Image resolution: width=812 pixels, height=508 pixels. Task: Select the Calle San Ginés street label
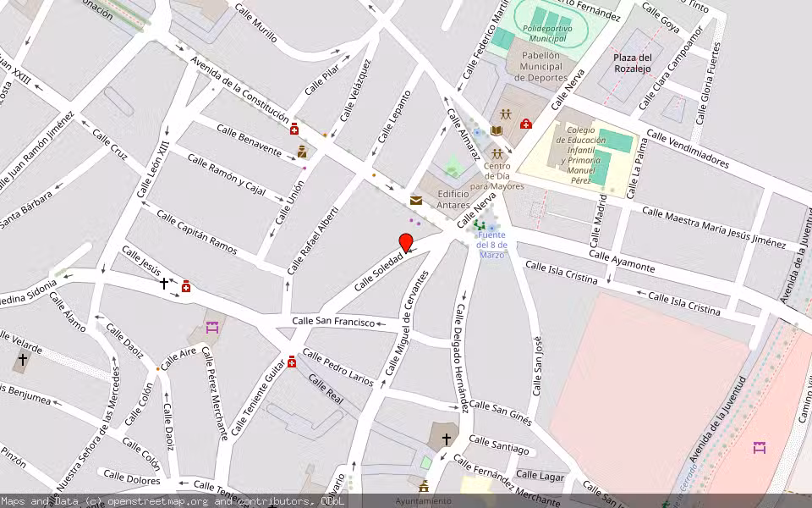click(x=500, y=412)
